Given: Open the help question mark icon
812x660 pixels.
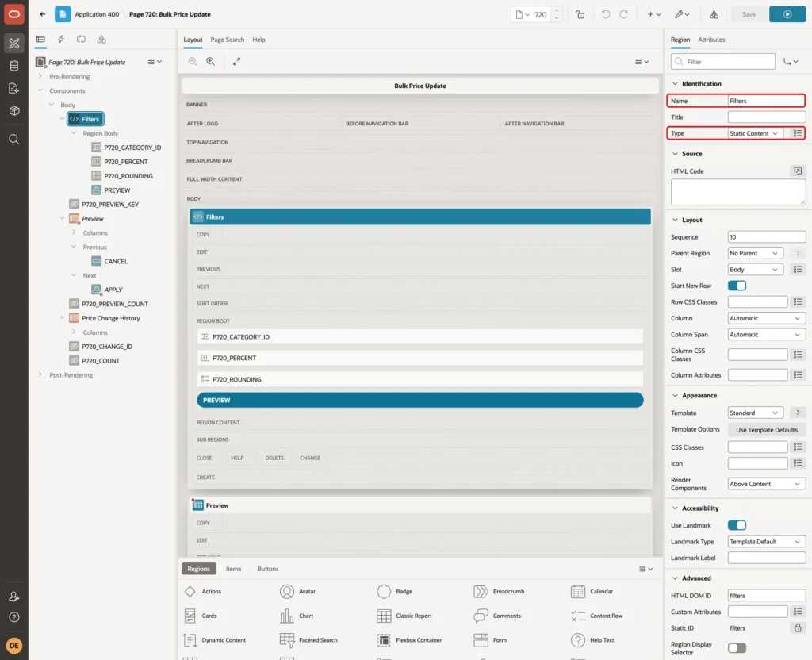Looking at the screenshot, I should tap(14, 617).
